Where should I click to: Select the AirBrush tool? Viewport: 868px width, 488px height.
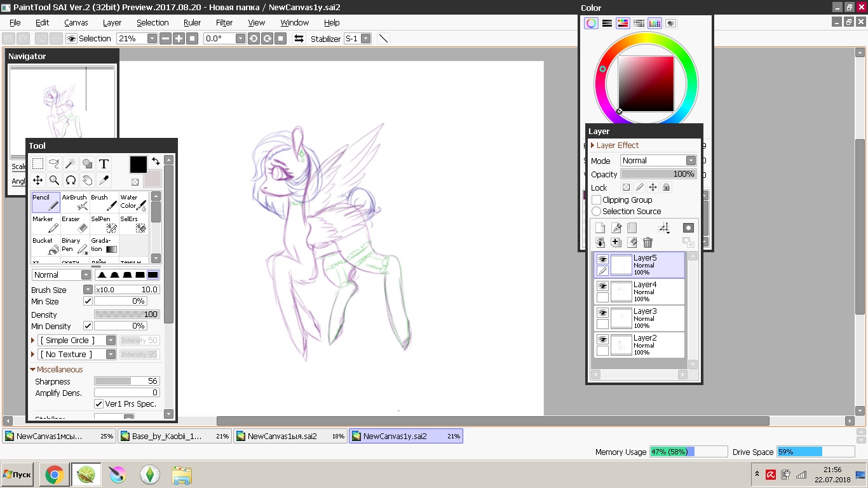coord(75,202)
